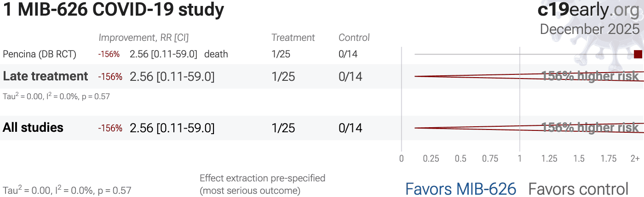Click the 'Improvement, RR [CI]' column header
The width and height of the screenshot is (644, 197).
tap(144, 38)
